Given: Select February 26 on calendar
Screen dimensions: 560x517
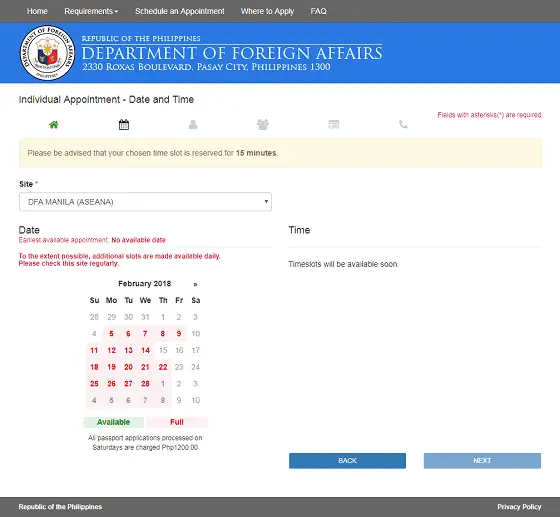Looking at the screenshot, I should click(111, 384).
